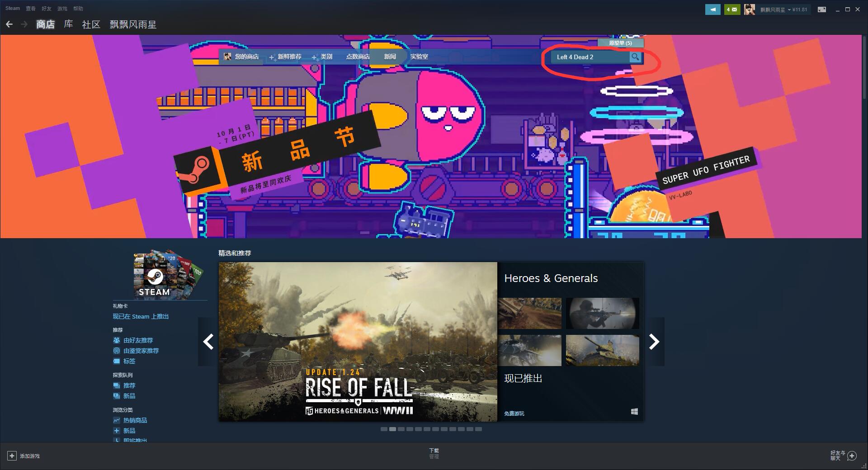Click the 由好友推荐 friends icon
This screenshot has width=868, height=470.
click(117, 340)
